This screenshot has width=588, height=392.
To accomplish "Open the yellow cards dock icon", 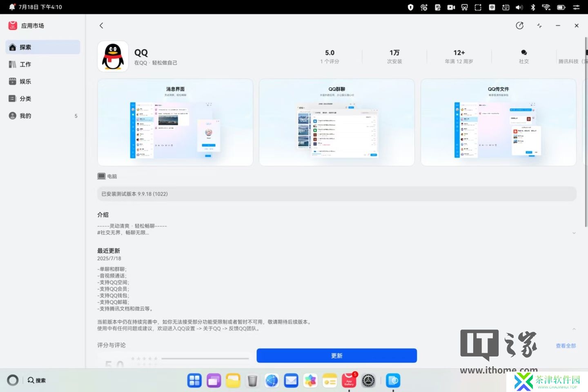I will pos(330,381).
